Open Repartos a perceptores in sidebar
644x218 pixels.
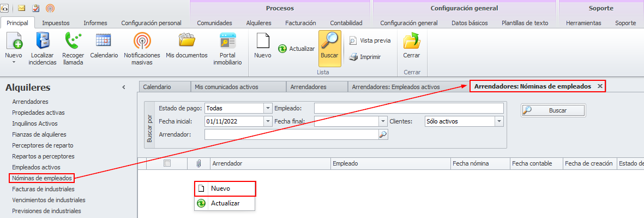43,156
